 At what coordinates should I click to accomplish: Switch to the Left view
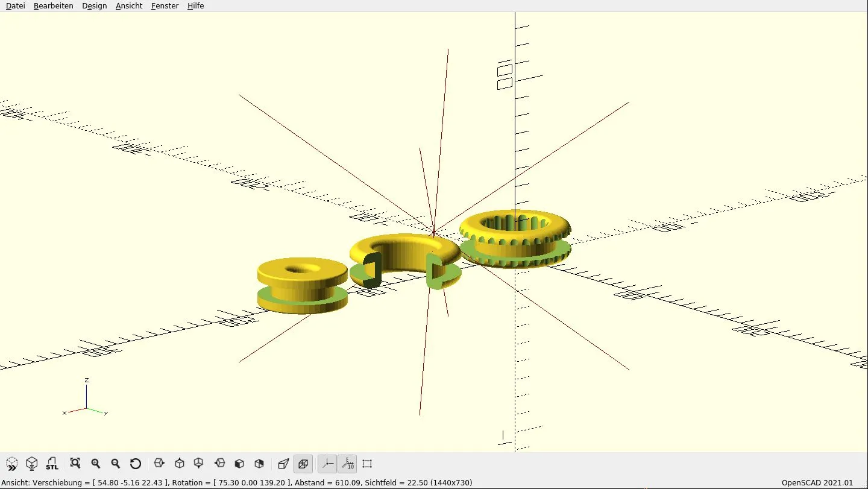click(220, 464)
